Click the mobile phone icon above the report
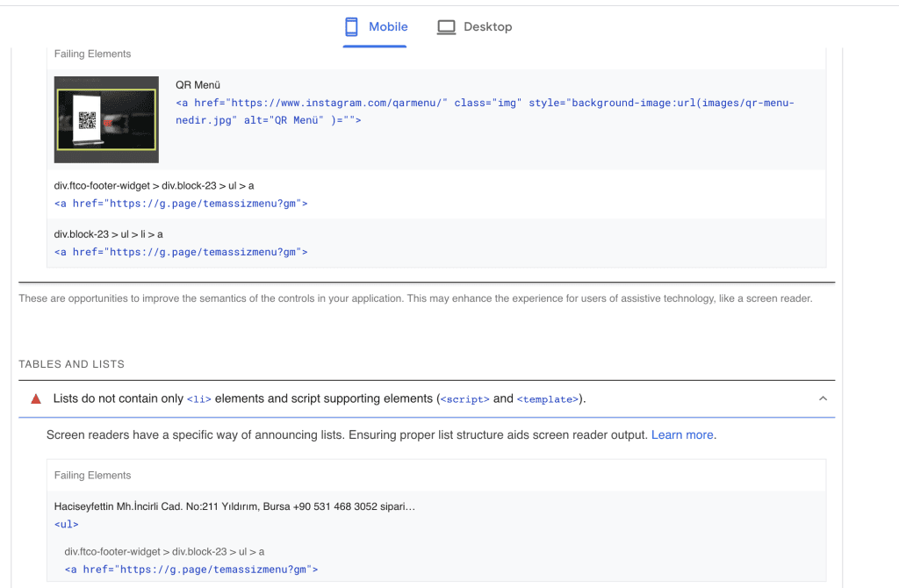 352,26
